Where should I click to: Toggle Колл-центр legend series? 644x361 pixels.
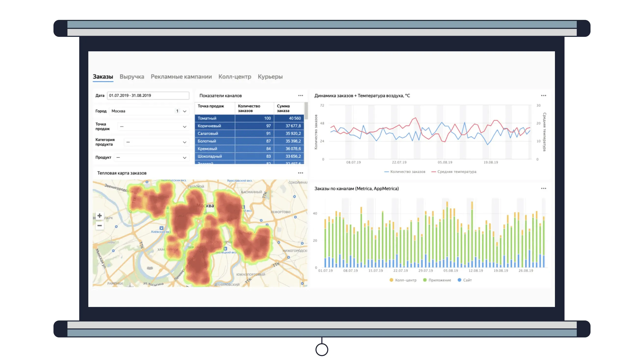click(403, 280)
